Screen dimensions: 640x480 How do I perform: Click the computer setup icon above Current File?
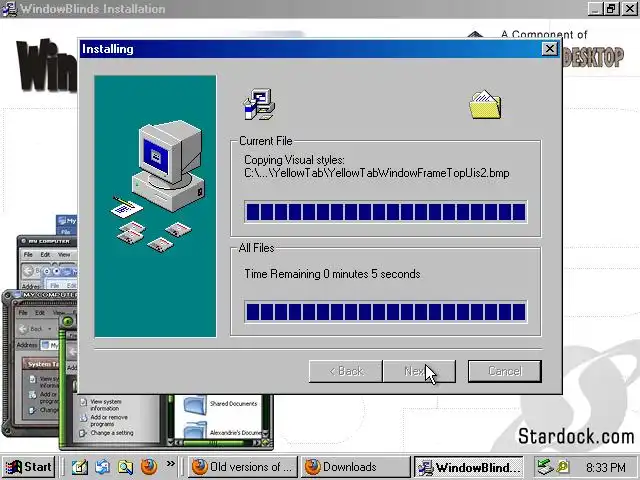pos(259,104)
